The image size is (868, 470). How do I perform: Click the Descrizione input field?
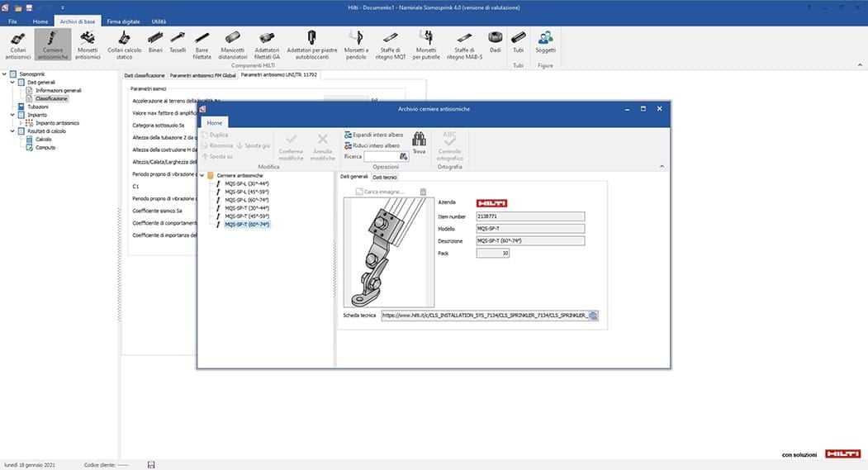click(x=530, y=241)
